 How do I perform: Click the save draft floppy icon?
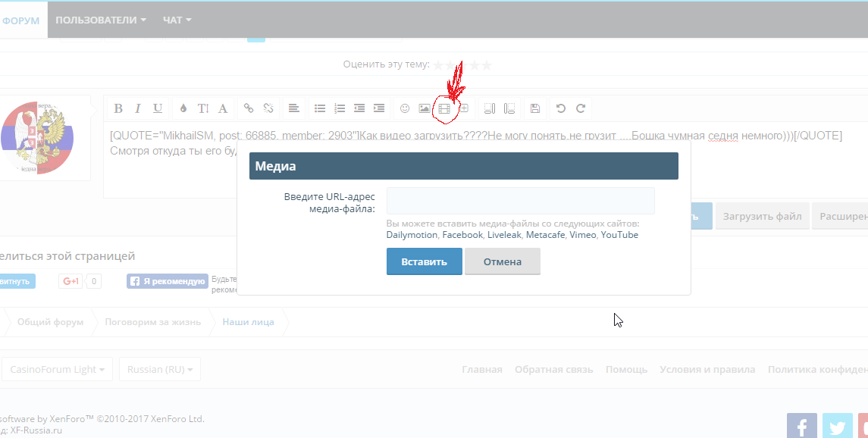534,108
